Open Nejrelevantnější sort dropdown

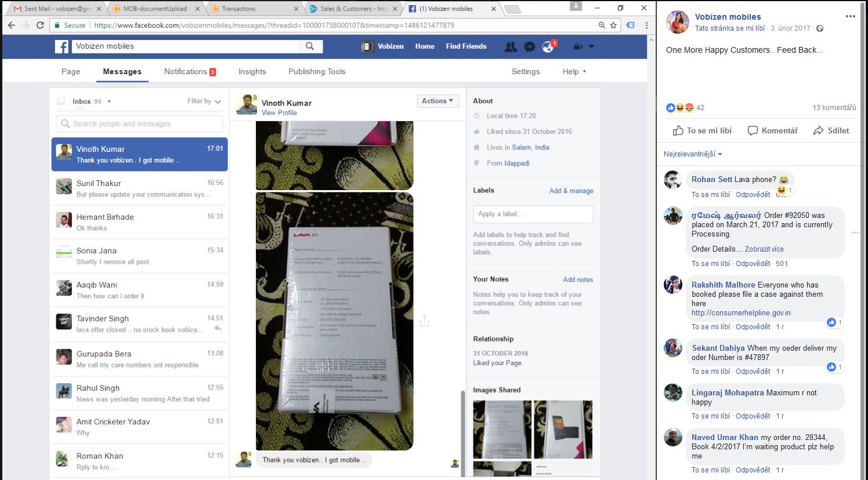pos(693,154)
